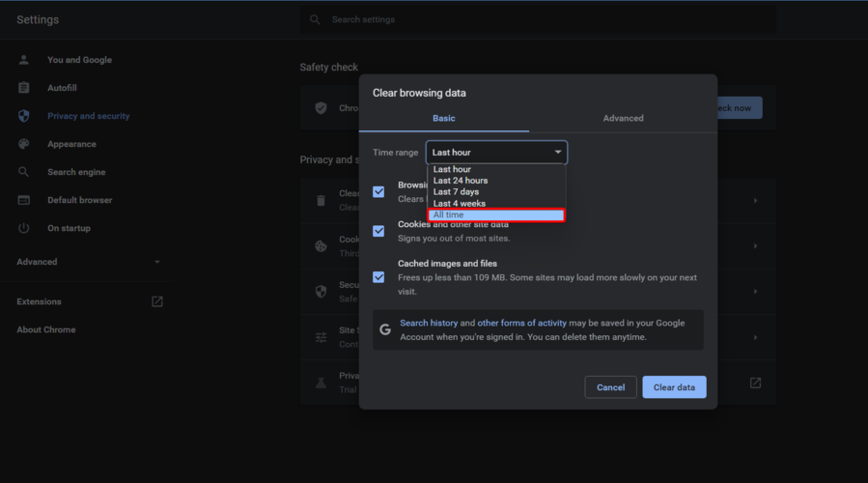Expand the Advanced sidebar section
Screen dimensions: 868x483
point(88,262)
